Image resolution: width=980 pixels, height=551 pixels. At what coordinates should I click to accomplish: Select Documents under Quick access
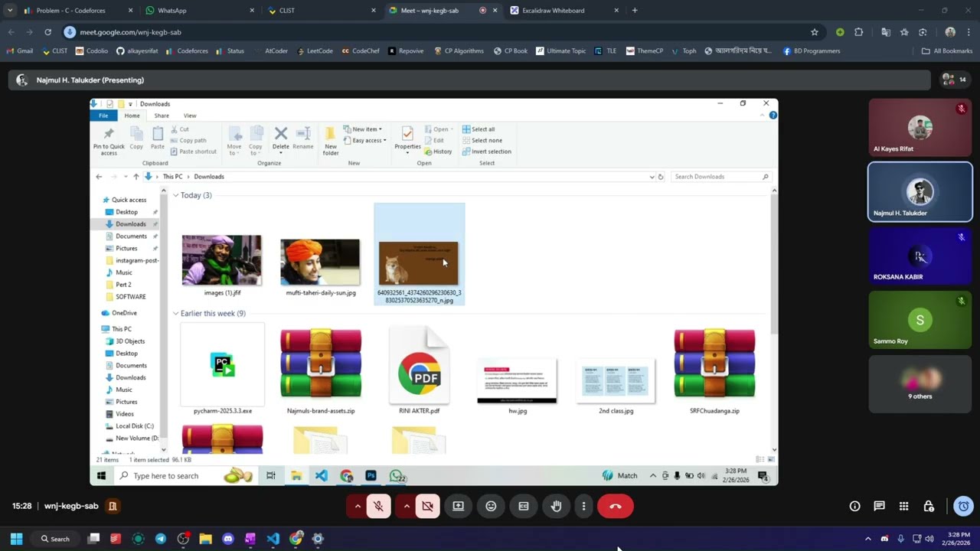[131, 236]
